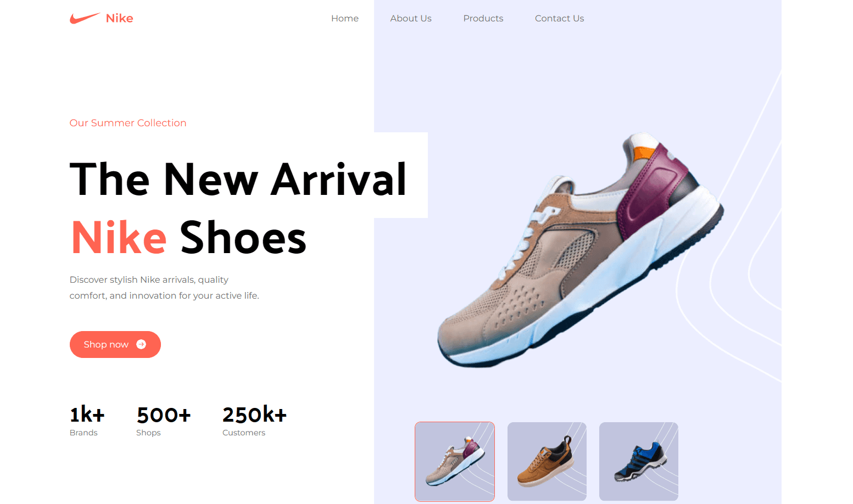The height and width of the screenshot is (504, 853).
Task: Click the 500+ Shops statistic
Action: click(x=164, y=421)
